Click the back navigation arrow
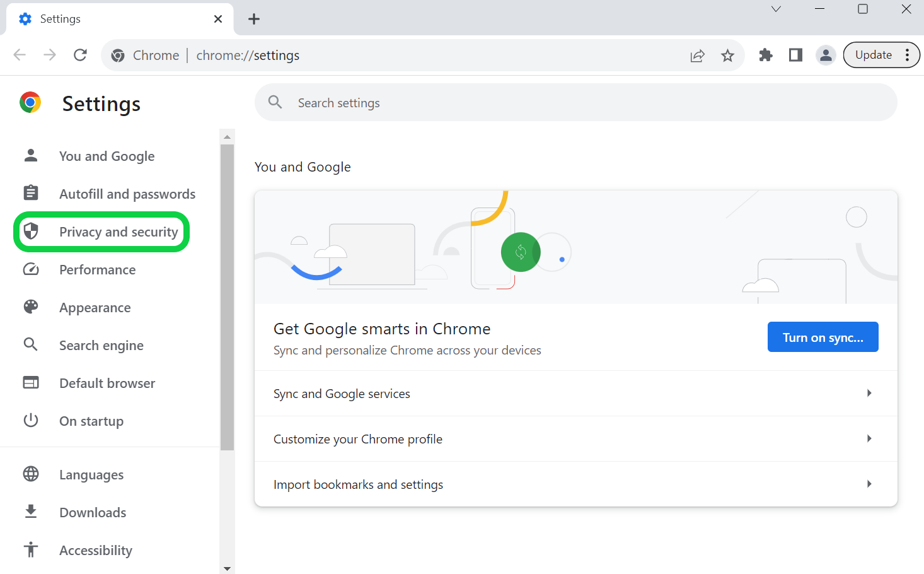The height and width of the screenshot is (574, 924). pos(20,55)
